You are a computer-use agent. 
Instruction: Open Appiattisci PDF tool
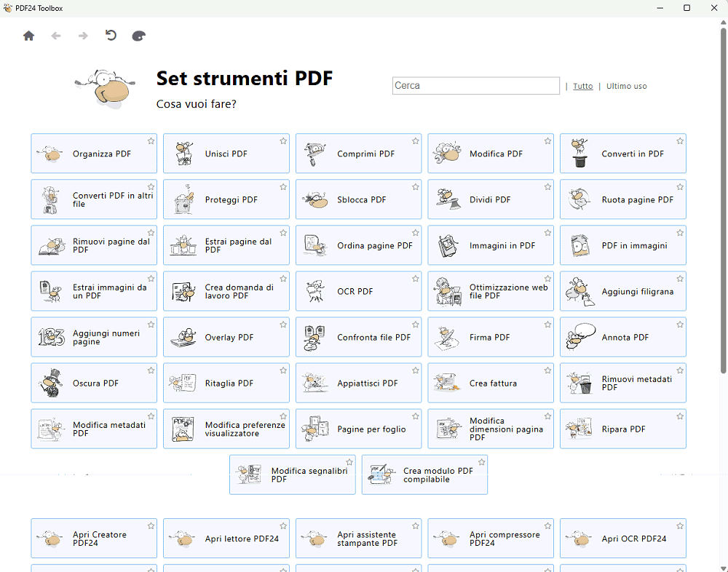click(358, 384)
